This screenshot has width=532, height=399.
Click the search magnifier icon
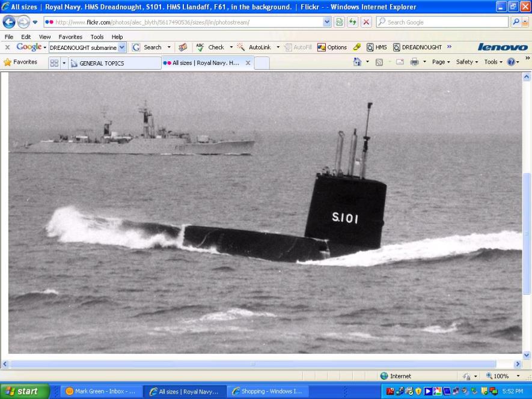[516, 22]
